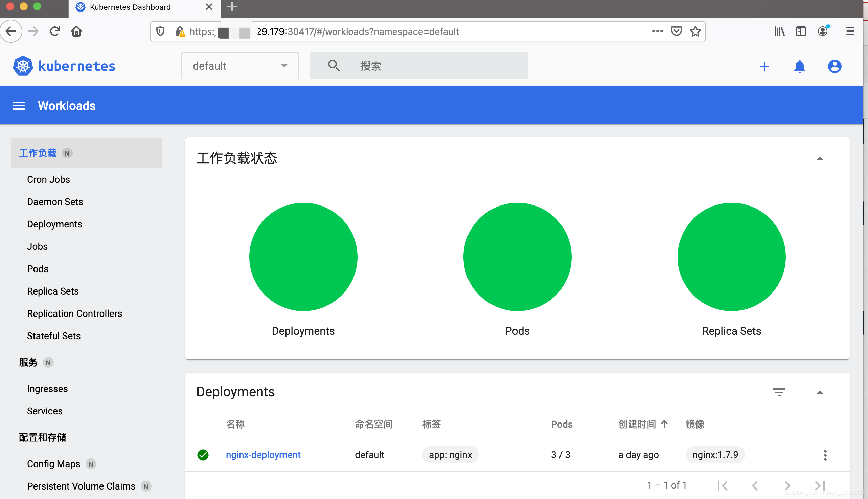The width and height of the screenshot is (868, 499).
Task: Click the filter icon in Deployments card
Action: [779, 392]
